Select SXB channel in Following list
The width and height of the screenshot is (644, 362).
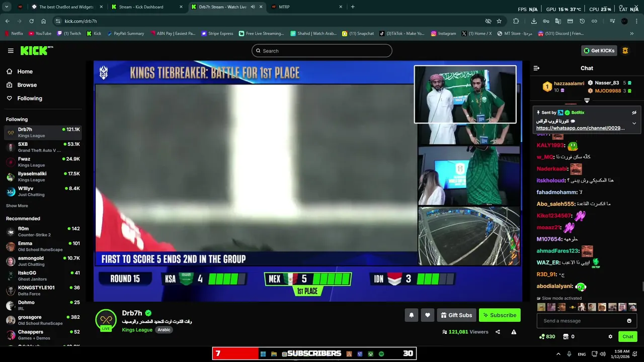(43, 147)
